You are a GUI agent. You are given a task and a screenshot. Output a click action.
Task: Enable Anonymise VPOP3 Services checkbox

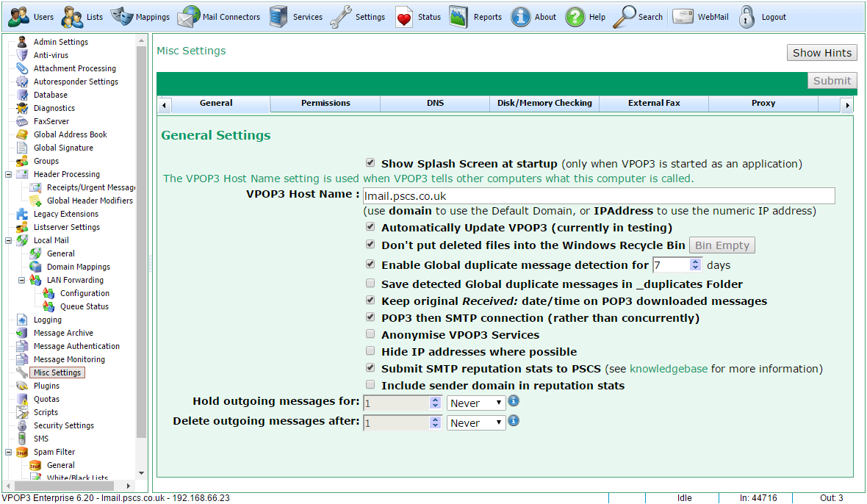[370, 334]
